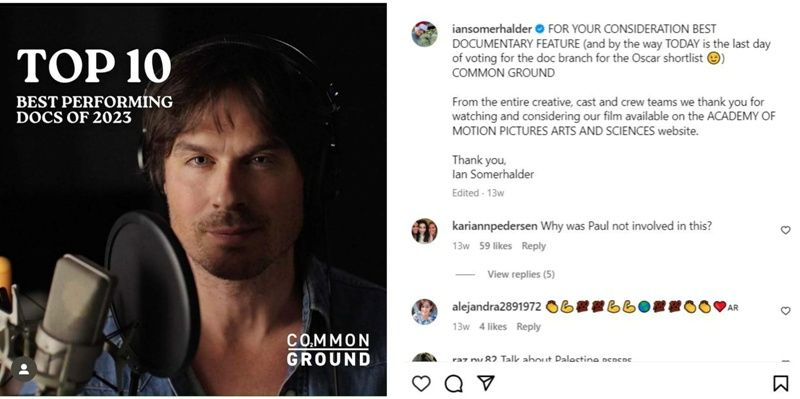The height and width of the screenshot is (399, 800).
Task: Open kariannpedersen's avatar
Action: coord(424,231)
